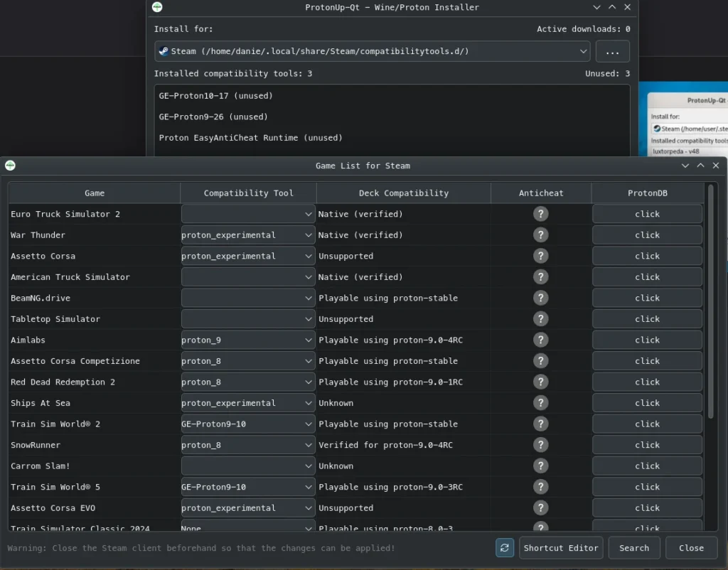Click the Close button in Game List
The image size is (728, 570).
coord(691,548)
